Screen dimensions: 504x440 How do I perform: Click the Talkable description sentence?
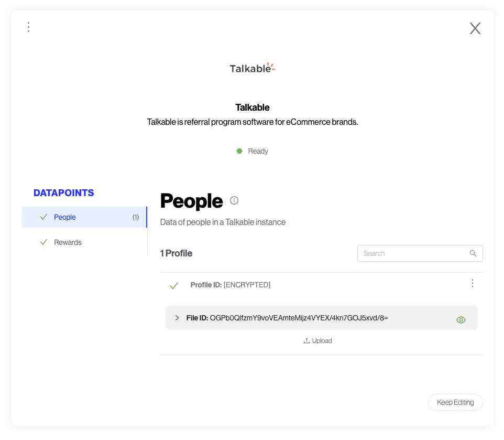pyautogui.click(x=253, y=122)
